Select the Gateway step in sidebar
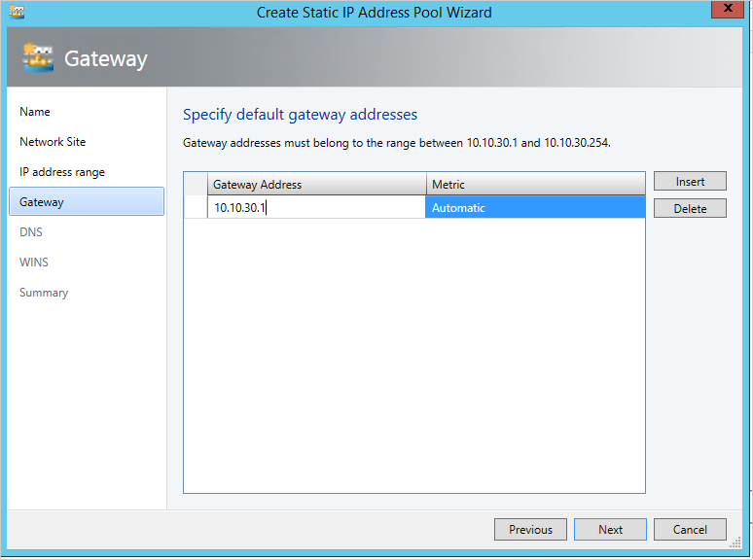 pos(87,201)
